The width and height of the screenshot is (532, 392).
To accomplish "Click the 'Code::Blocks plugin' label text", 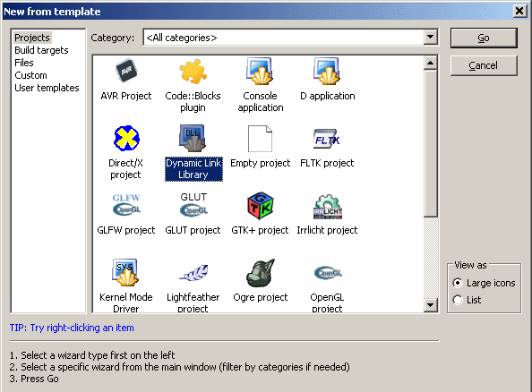I will (x=193, y=102).
